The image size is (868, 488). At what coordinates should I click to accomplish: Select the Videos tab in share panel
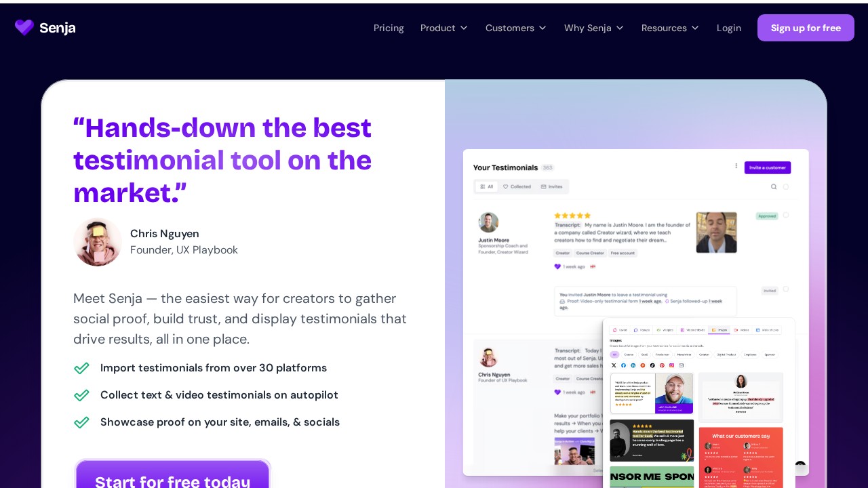(742, 330)
